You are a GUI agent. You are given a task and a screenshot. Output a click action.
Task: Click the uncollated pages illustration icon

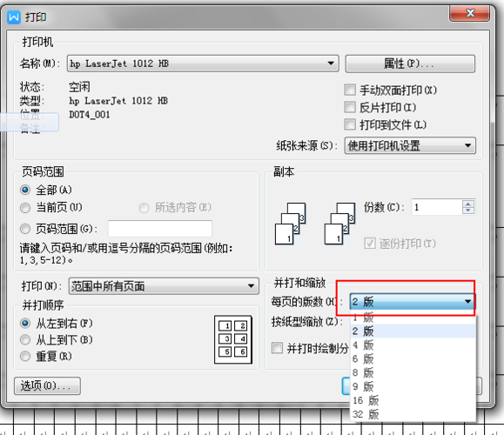[290, 224]
